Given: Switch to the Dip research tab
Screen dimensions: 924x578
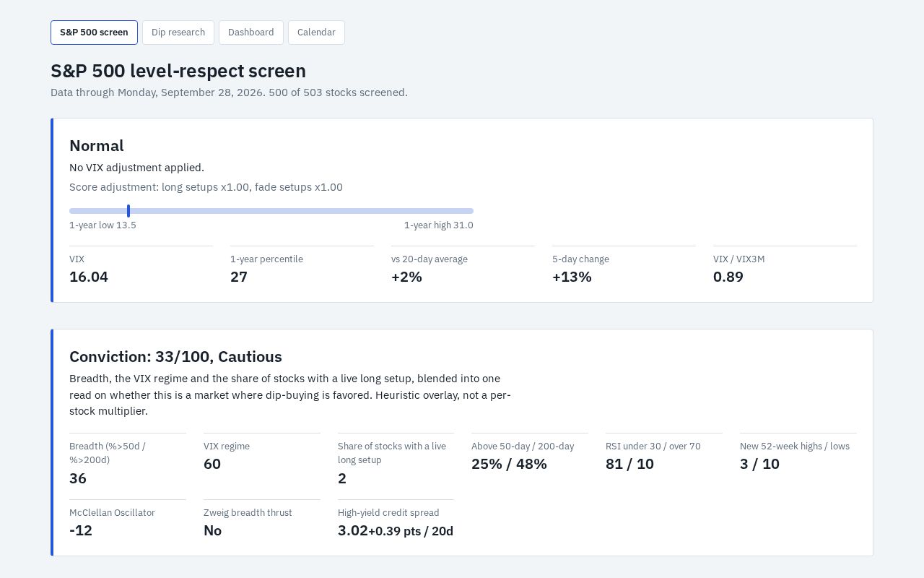Looking at the screenshot, I should 178,33.
